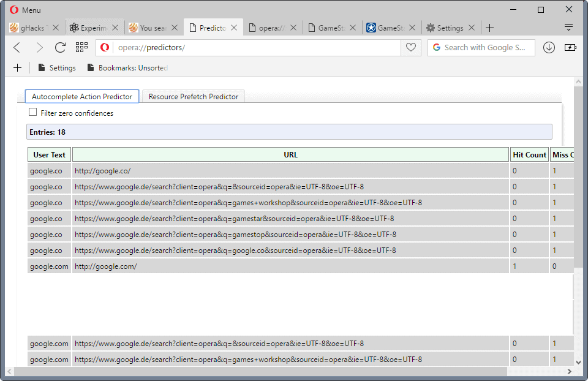Viewport: 588px width, 381px height.
Task: Click vertical scrollbar down arrow
Action: click(x=578, y=362)
